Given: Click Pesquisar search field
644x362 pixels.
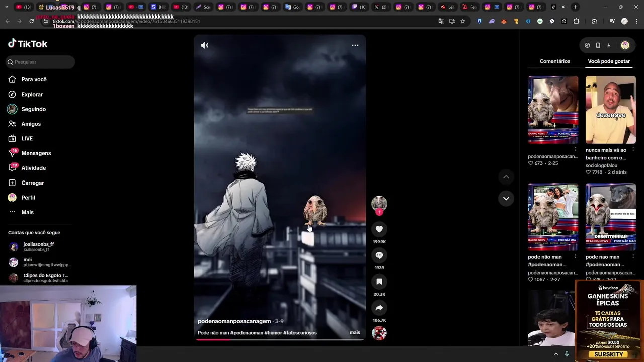Looking at the screenshot, I should (40, 62).
